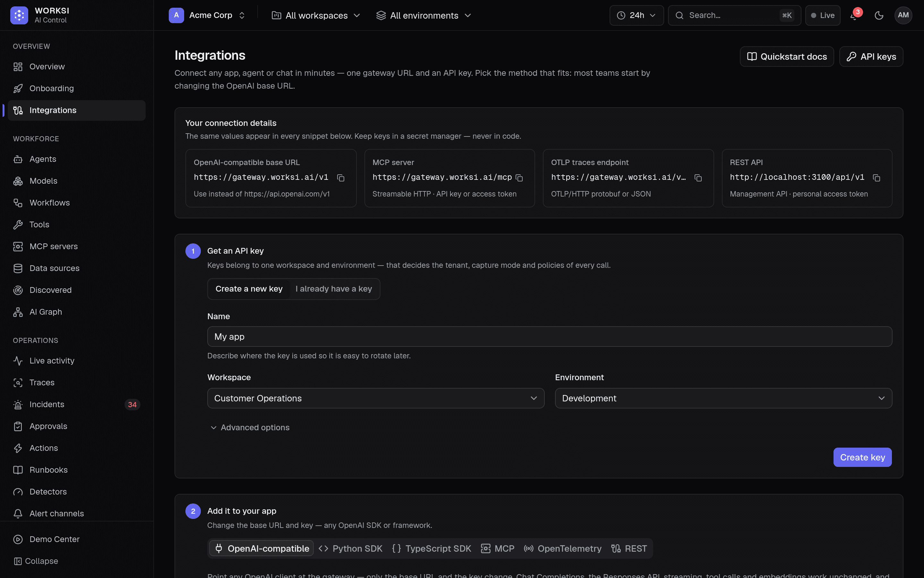Screen dimensions: 924x578
Task: Open the AM user avatar
Action: 903,15
